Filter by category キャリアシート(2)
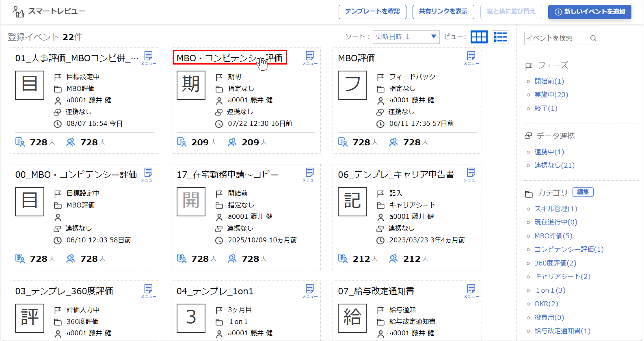The height and width of the screenshot is (341, 644). click(x=562, y=276)
